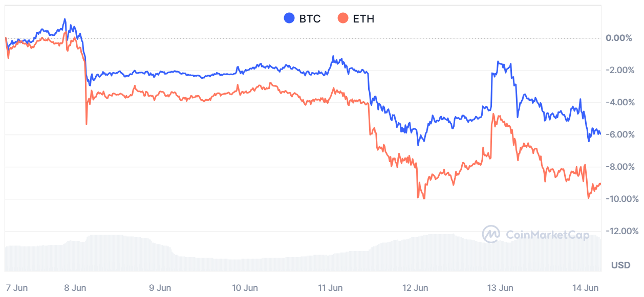This screenshot has width=644, height=297.
Task: Click the CoinMarketCap watermark logo icon
Action: (x=491, y=235)
